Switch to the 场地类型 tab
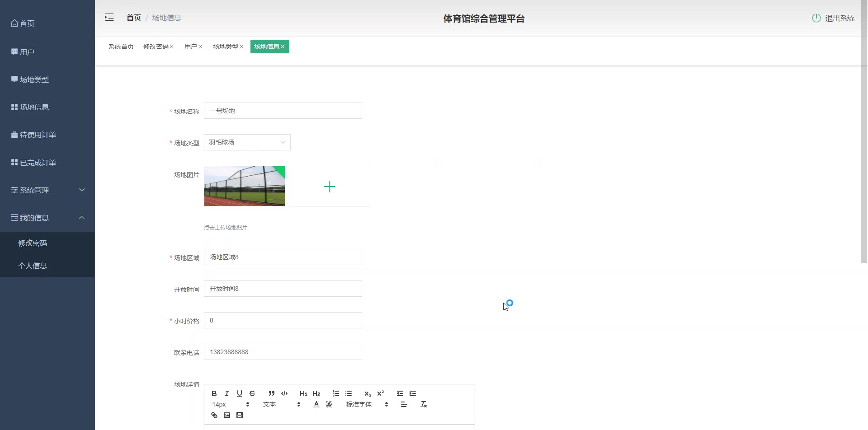The image size is (868, 430). [225, 47]
